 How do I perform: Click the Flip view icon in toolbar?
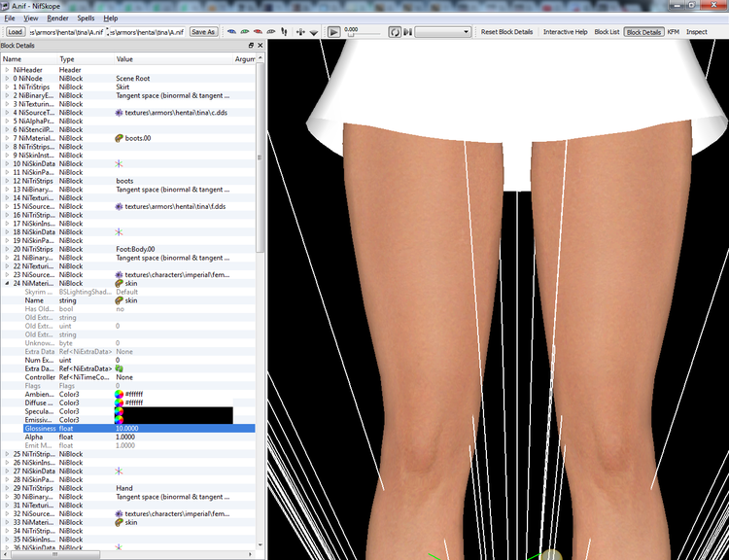(x=300, y=32)
